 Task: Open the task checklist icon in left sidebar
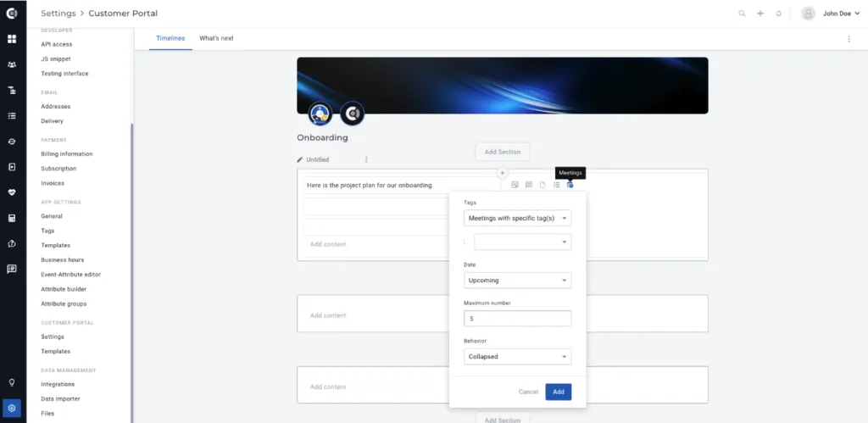point(12,116)
